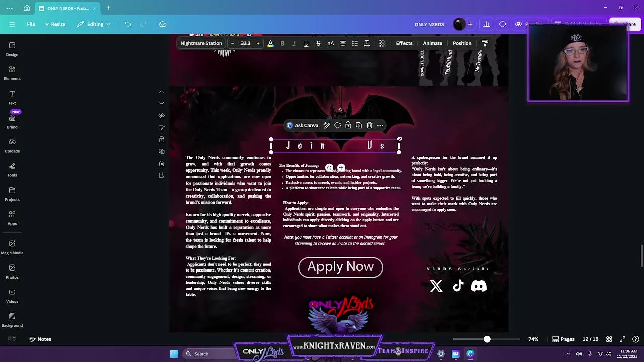Toggle bulleted list formatting
The image size is (644, 362).
(x=355, y=43)
